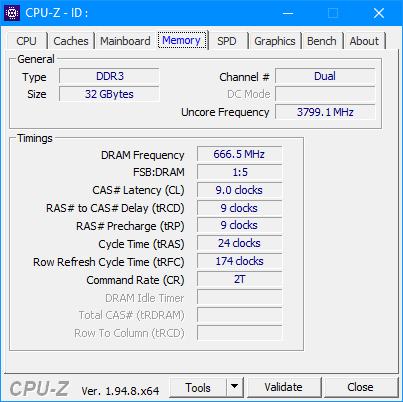Click the Channel # Dual field
Viewport: 403px width, 402px height.
[325, 76]
